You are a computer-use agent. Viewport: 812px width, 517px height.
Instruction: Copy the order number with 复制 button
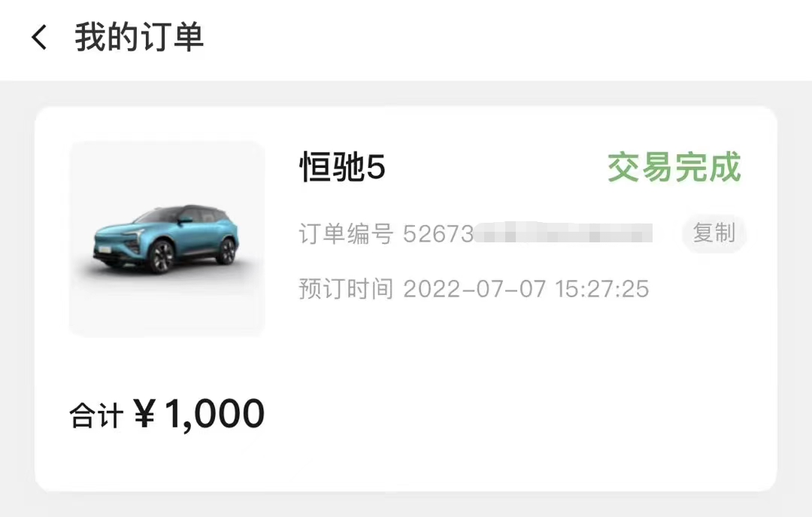point(714,233)
